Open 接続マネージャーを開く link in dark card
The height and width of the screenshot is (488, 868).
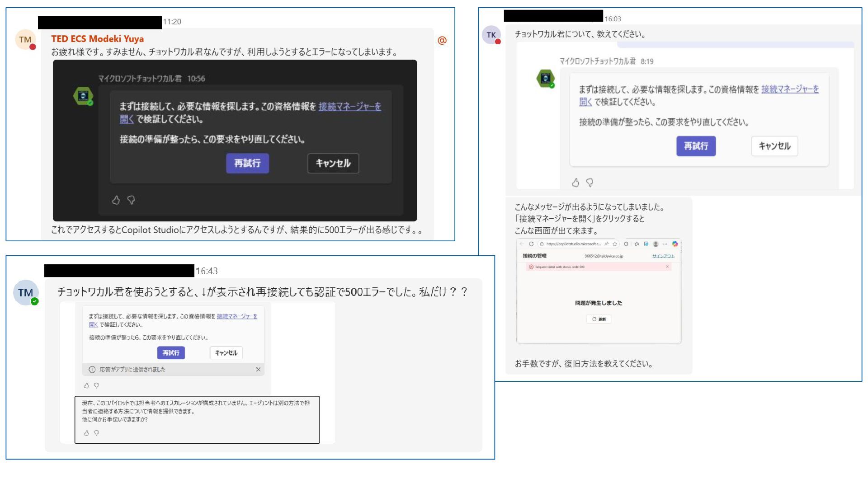pos(349,107)
